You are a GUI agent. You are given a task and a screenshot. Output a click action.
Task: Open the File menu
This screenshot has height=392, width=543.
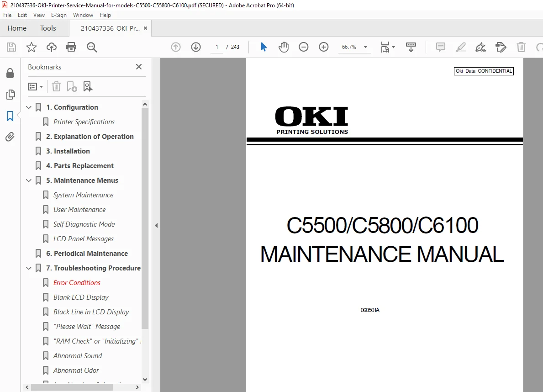click(x=7, y=15)
